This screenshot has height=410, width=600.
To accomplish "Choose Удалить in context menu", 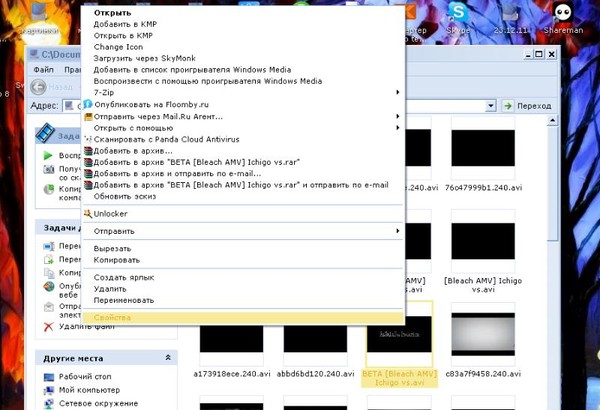I will pyautogui.click(x=110, y=289).
